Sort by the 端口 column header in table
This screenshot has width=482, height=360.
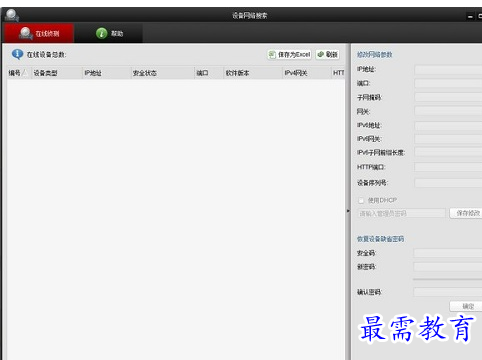[208, 73]
